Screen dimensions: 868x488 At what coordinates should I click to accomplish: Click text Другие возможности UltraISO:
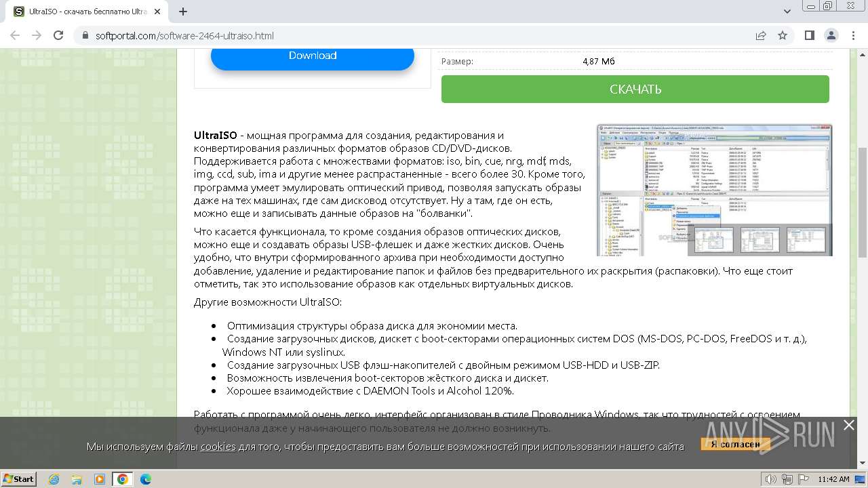(268, 302)
